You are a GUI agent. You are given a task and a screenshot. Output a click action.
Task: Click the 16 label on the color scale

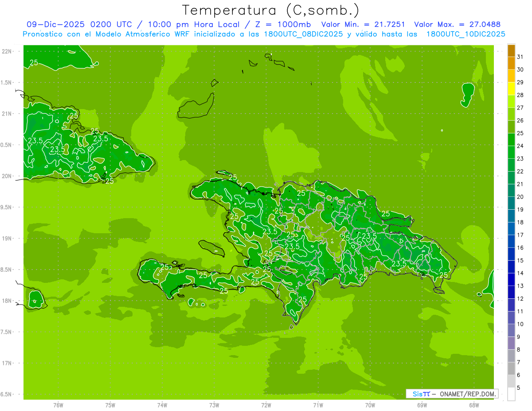(520, 248)
